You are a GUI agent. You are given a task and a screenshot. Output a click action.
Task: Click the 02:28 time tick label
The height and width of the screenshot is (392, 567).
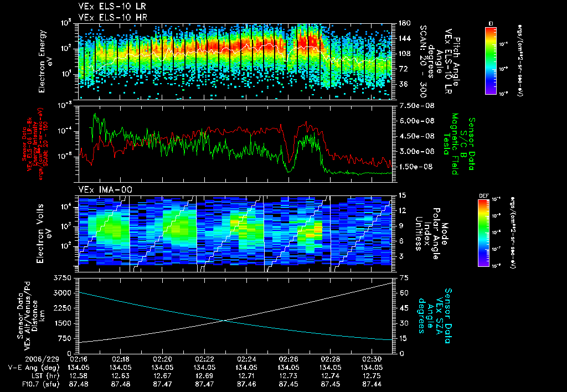330,359
